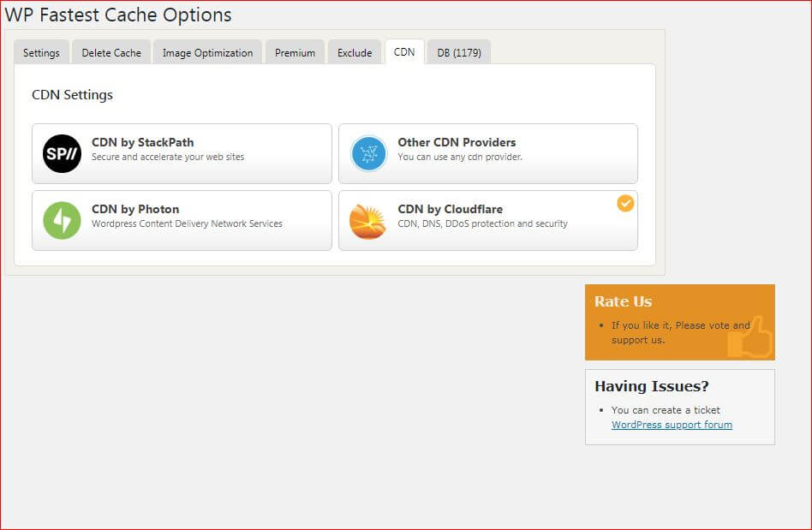Open the WordPress support forum link

672,425
